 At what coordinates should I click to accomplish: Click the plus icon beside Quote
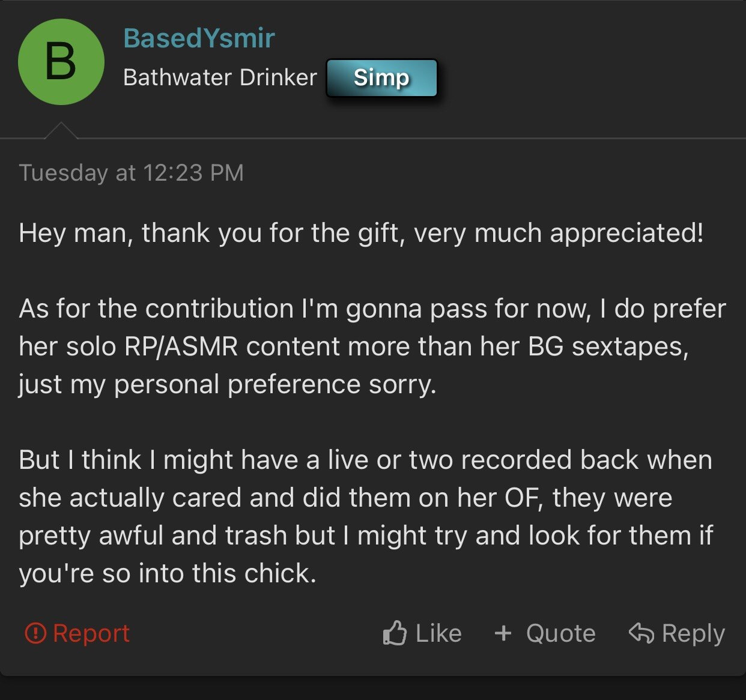click(503, 633)
